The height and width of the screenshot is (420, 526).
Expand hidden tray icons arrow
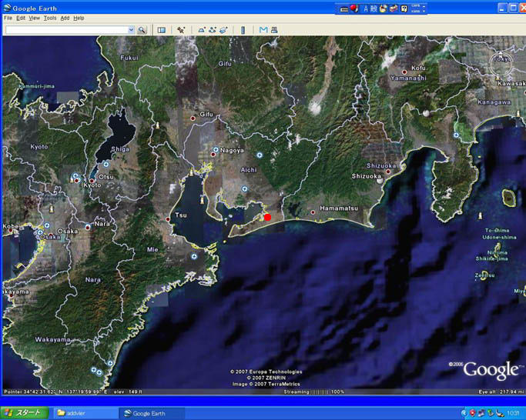coord(464,413)
